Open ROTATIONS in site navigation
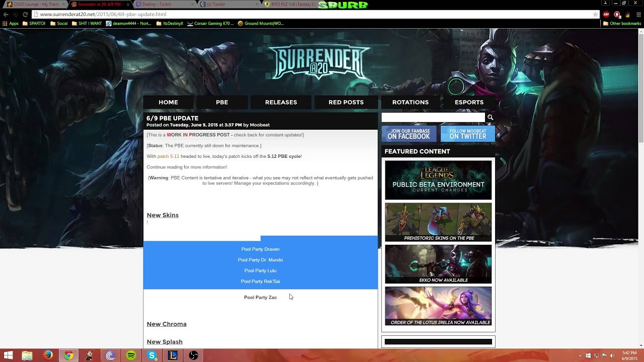This screenshot has height=362, width=644. pyautogui.click(x=410, y=102)
